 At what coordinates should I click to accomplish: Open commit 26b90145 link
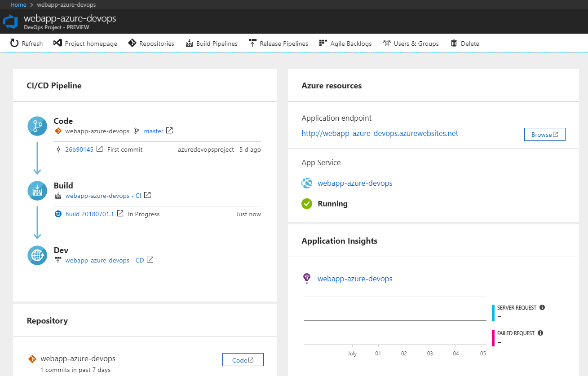pos(80,149)
